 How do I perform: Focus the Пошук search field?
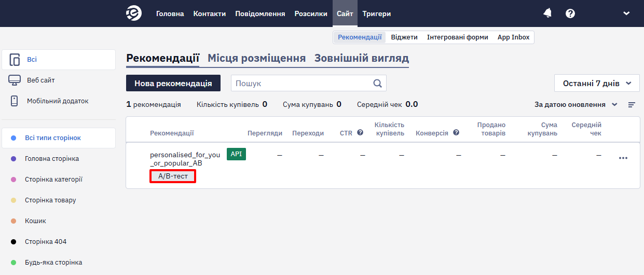point(308,83)
